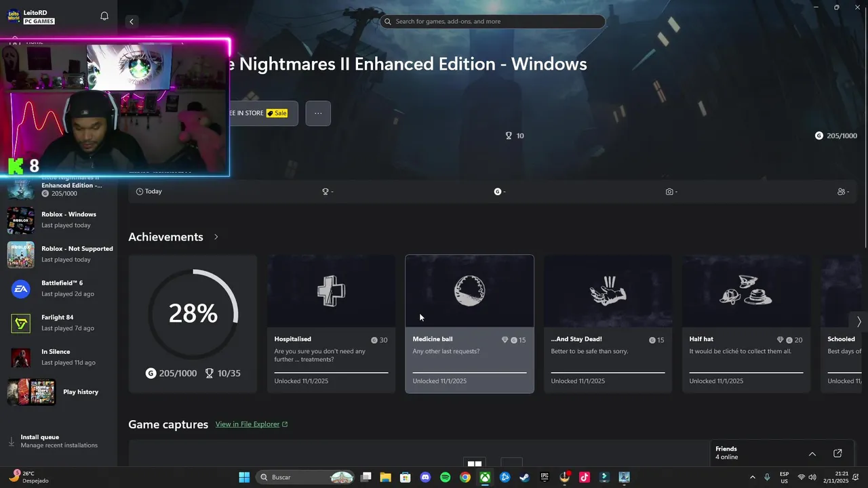The width and height of the screenshot is (868, 488).
Task: Click the trophy icon showing 10
Action: (x=509, y=136)
